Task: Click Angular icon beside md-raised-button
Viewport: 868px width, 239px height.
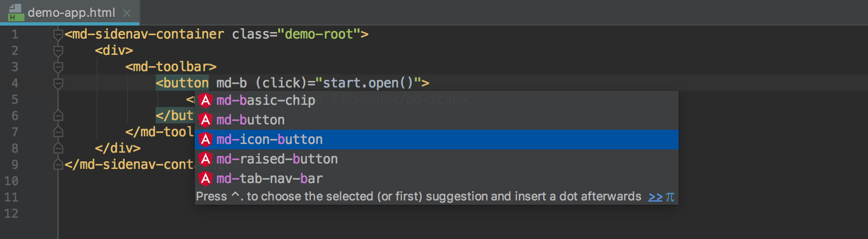Action: tap(205, 159)
